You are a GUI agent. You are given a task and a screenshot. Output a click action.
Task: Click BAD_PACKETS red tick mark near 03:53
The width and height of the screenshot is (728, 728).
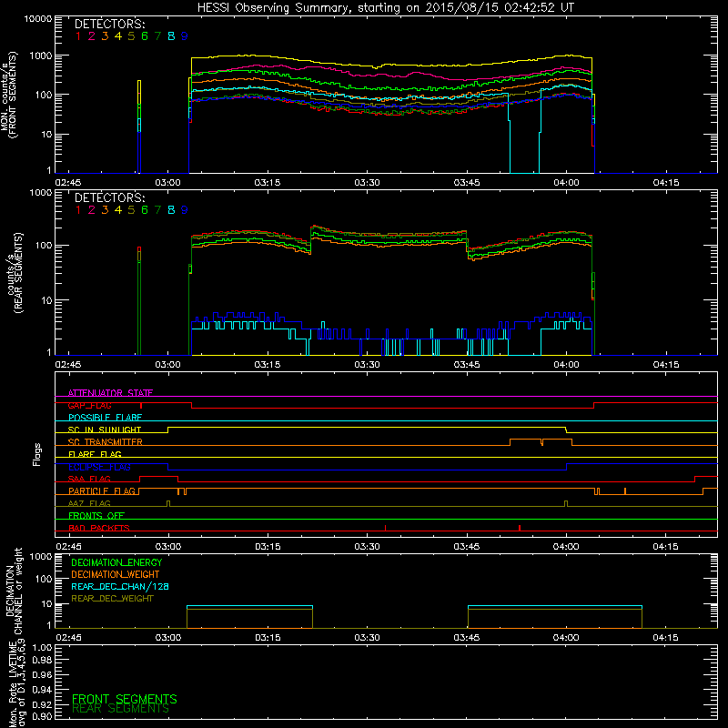[x=520, y=528]
